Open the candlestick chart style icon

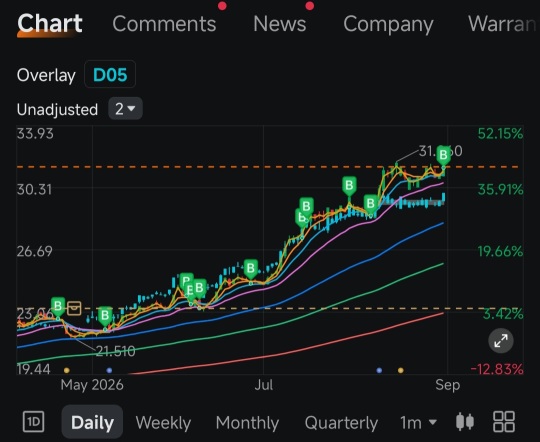tap(465, 422)
